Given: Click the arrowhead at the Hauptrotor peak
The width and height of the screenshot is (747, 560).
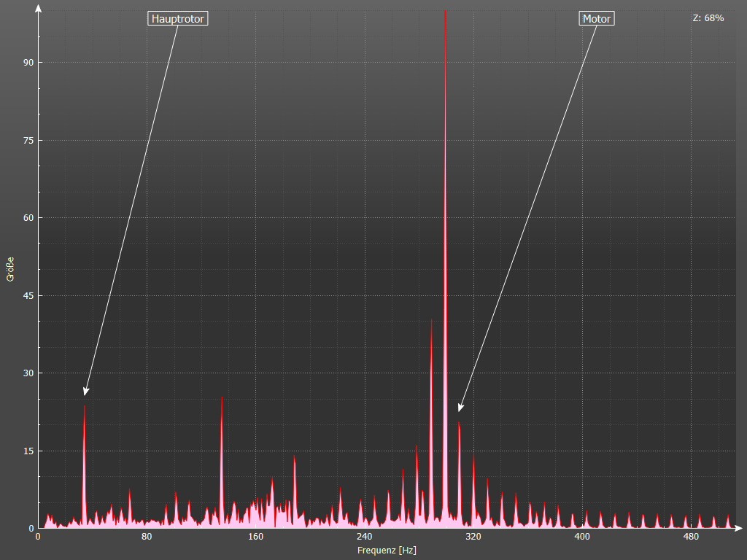Looking at the screenshot, I should (x=86, y=392).
